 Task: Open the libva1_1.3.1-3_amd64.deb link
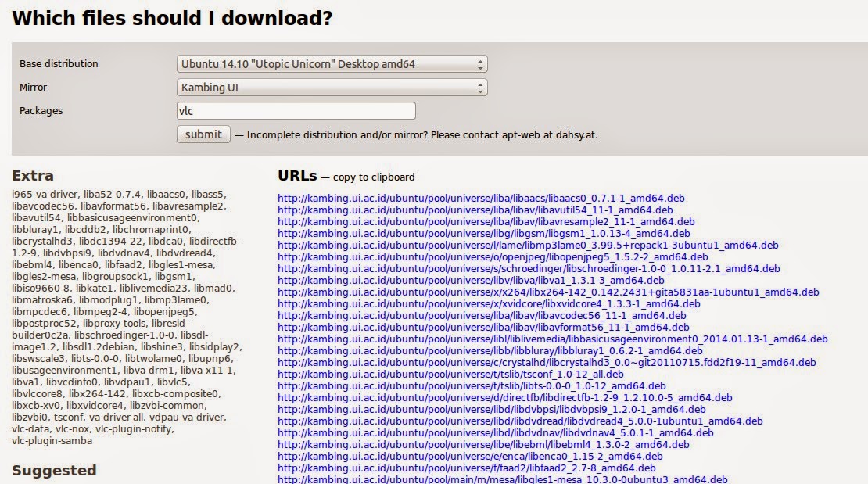(471, 280)
